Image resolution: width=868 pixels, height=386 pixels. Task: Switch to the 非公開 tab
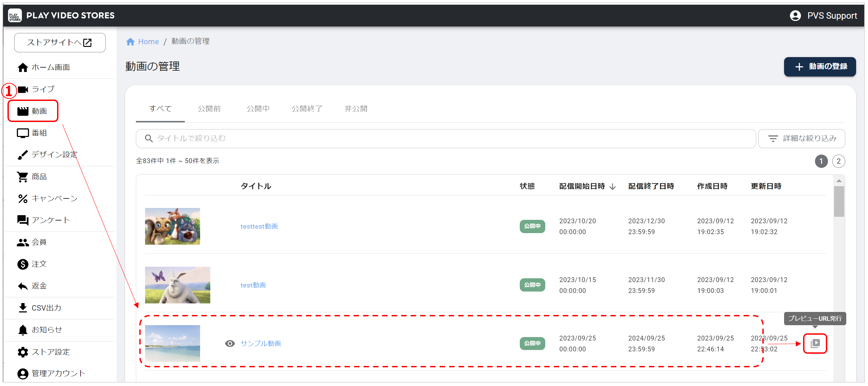click(x=356, y=109)
